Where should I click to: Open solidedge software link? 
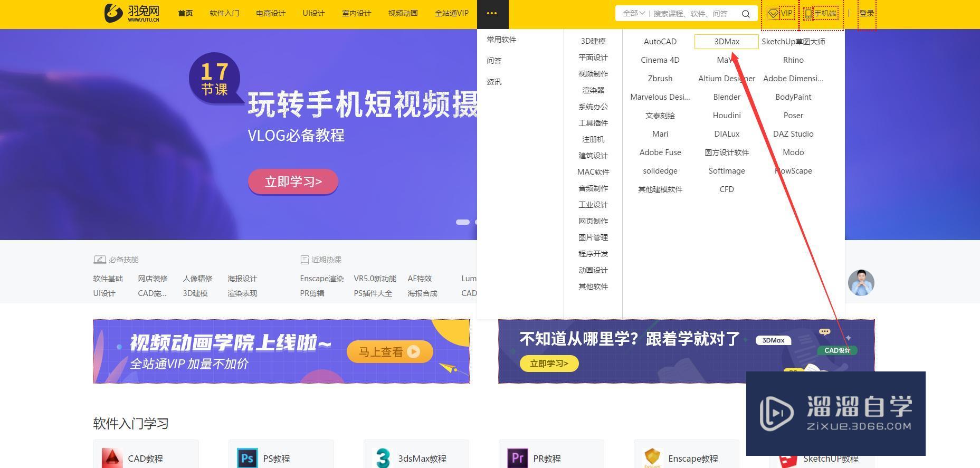660,171
